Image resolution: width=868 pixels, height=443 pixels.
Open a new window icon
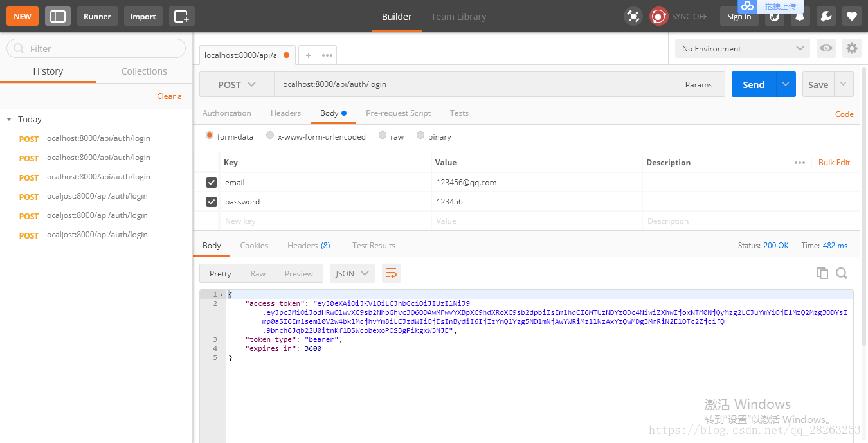[x=182, y=16]
